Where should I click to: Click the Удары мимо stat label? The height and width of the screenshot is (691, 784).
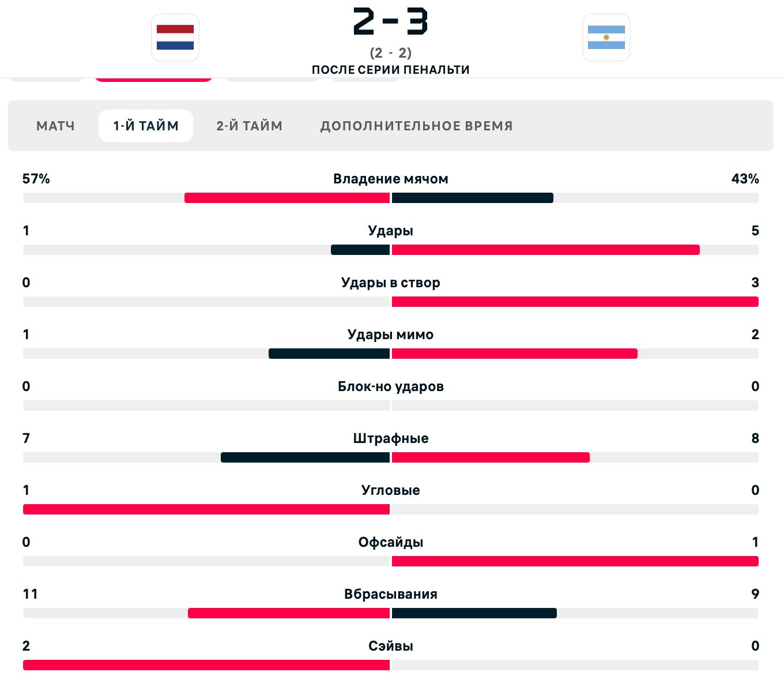click(390, 335)
